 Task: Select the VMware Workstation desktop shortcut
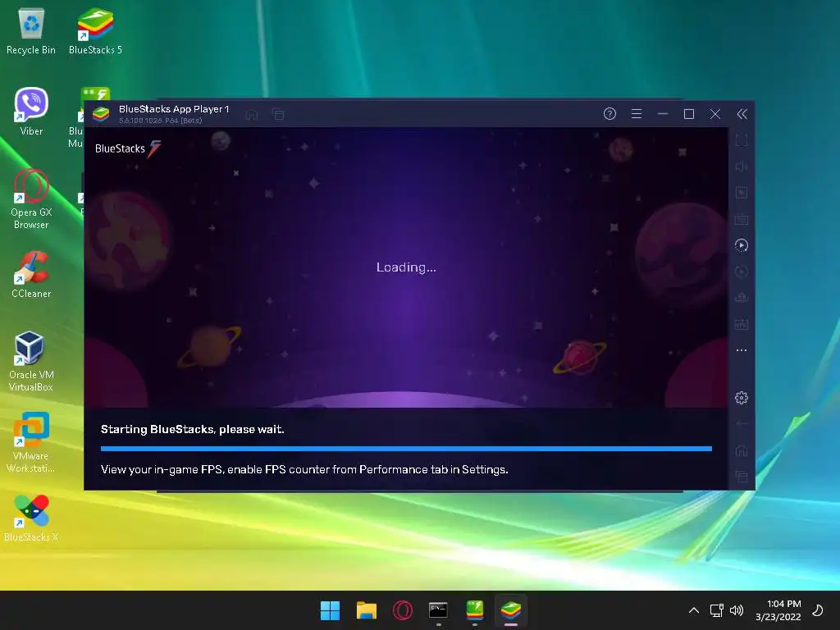point(31,442)
